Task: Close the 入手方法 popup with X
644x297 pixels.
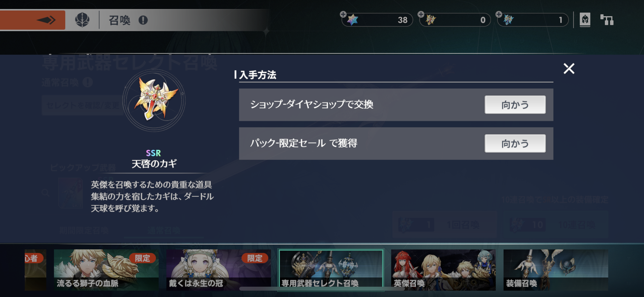Action: point(569,69)
